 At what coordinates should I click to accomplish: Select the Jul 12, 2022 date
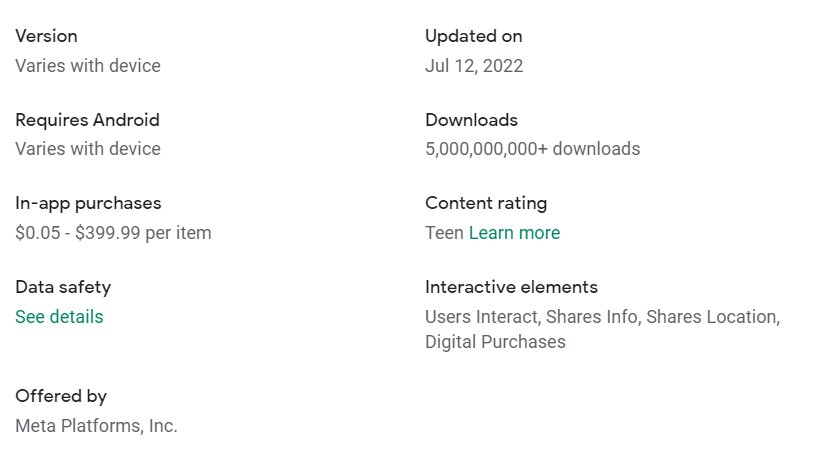tap(474, 66)
